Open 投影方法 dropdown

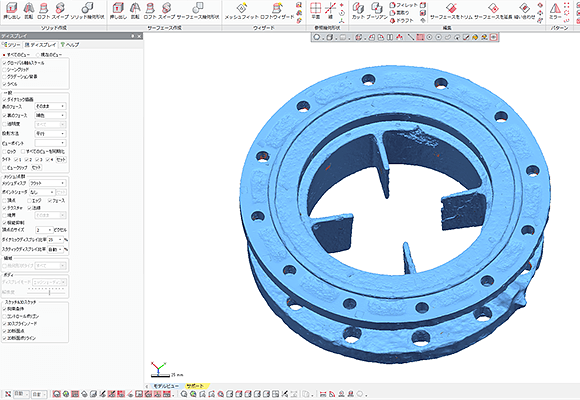pos(50,134)
